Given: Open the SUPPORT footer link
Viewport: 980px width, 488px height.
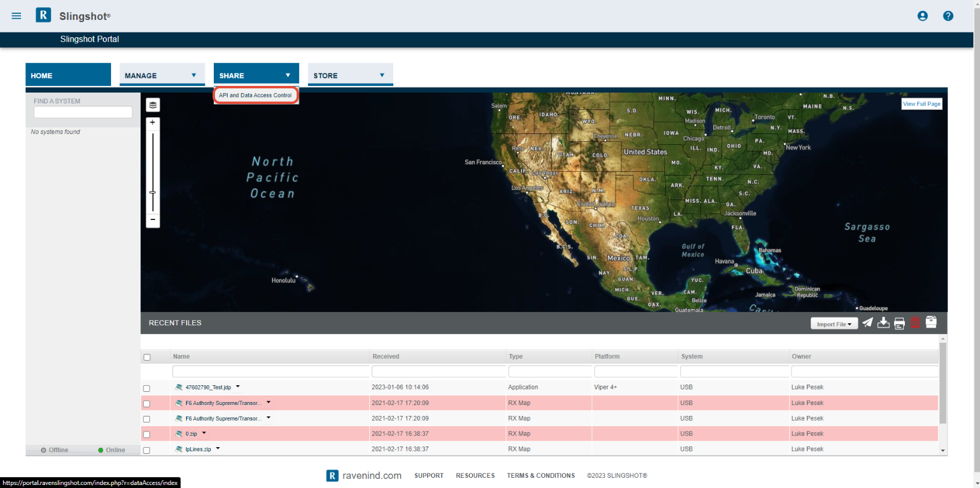Looking at the screenshot, I should pos(429,476).
